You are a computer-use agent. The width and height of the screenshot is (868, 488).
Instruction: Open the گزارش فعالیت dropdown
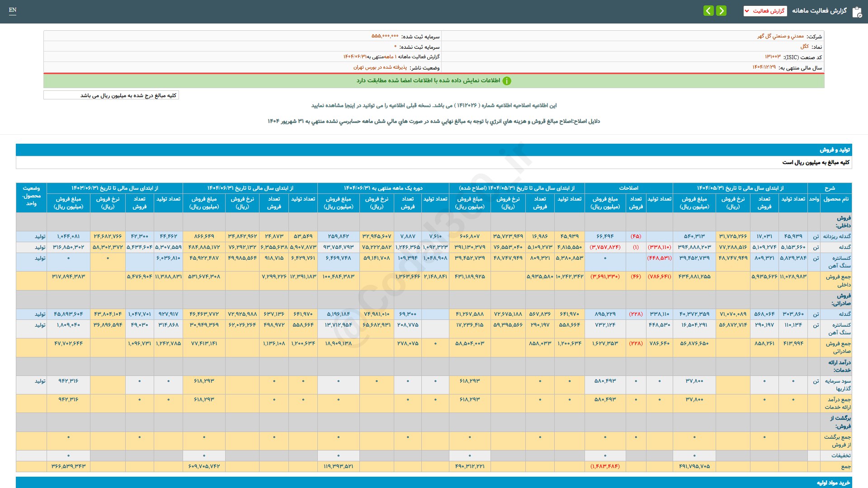(x=765, y=11)
